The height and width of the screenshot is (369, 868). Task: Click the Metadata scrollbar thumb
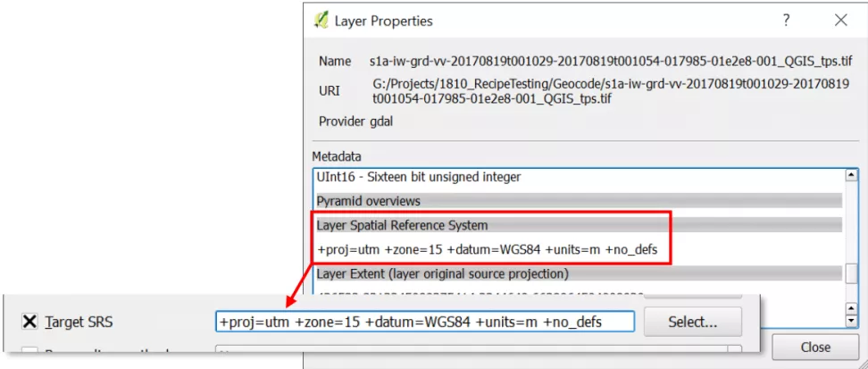click(852, 273)
